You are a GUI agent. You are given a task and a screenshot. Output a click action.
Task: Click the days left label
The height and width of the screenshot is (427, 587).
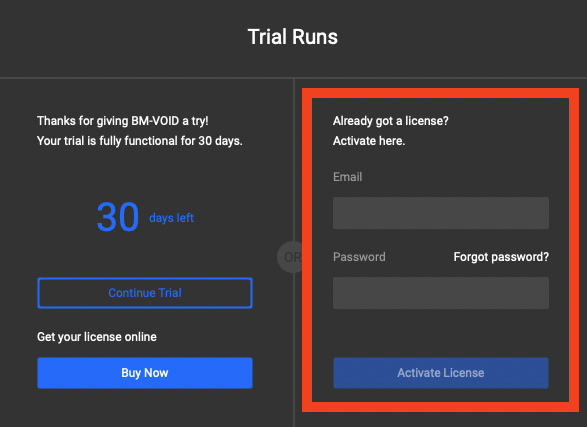171,218
